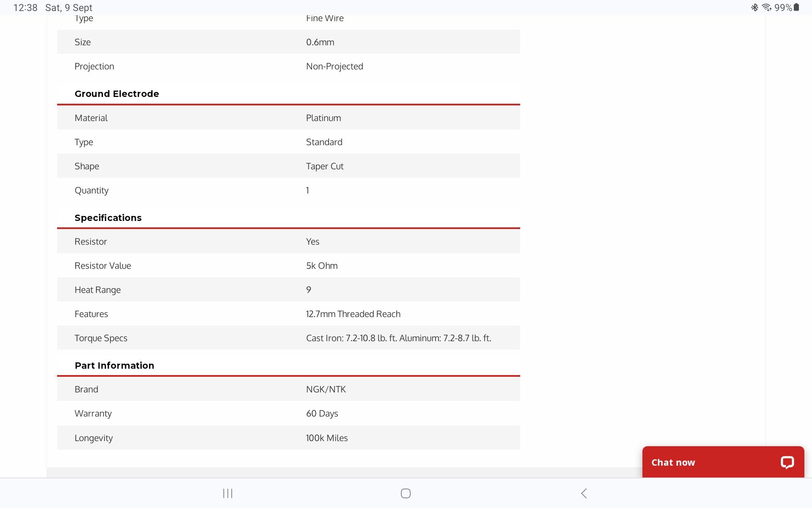Click the Brand label
The width and height of the screenshot is (812, 508).
(86, 389)
